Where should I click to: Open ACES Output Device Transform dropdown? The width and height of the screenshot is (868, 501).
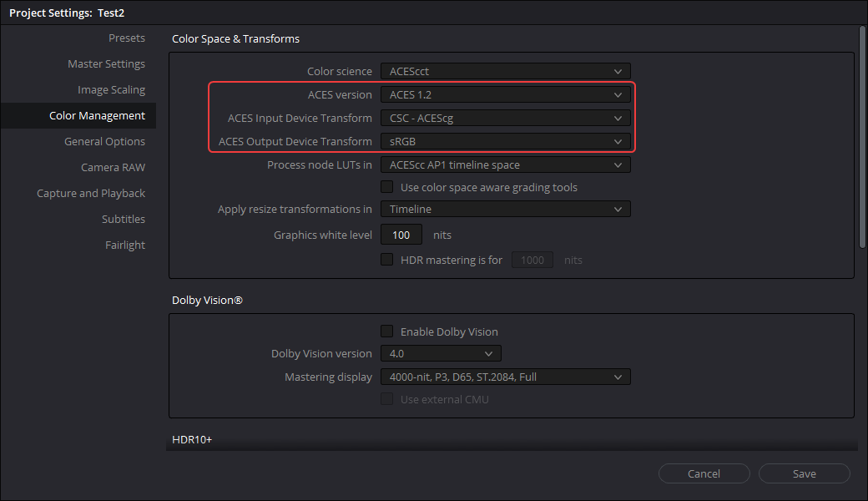[x=505, y=142]
